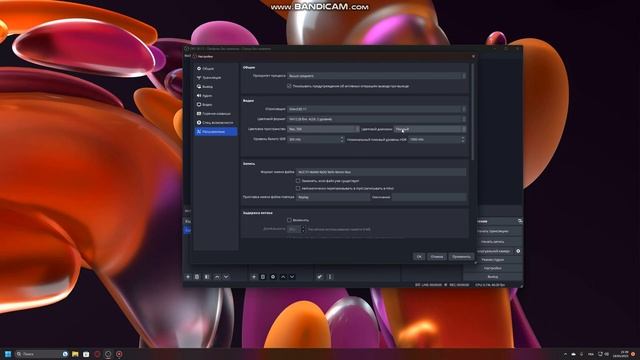Click the Bandicam record icon on taskbar
Image resolution: width=640 pixels, height=360 pixels.
coord(119,354)
